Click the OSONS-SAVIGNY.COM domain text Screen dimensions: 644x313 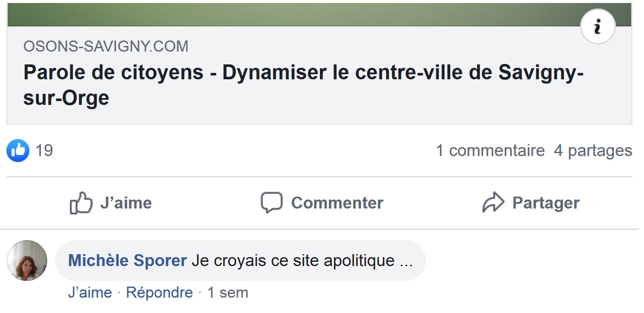tap(106, 46)
